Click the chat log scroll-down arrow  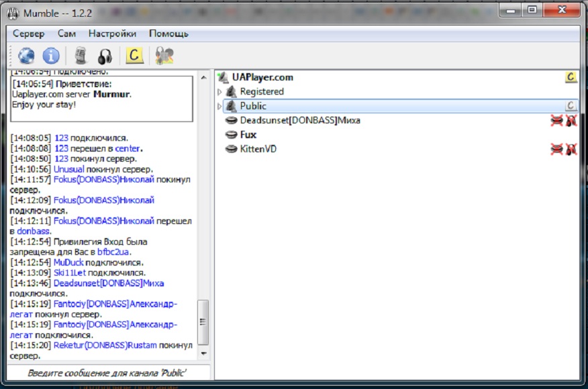[x=203, y=353]
